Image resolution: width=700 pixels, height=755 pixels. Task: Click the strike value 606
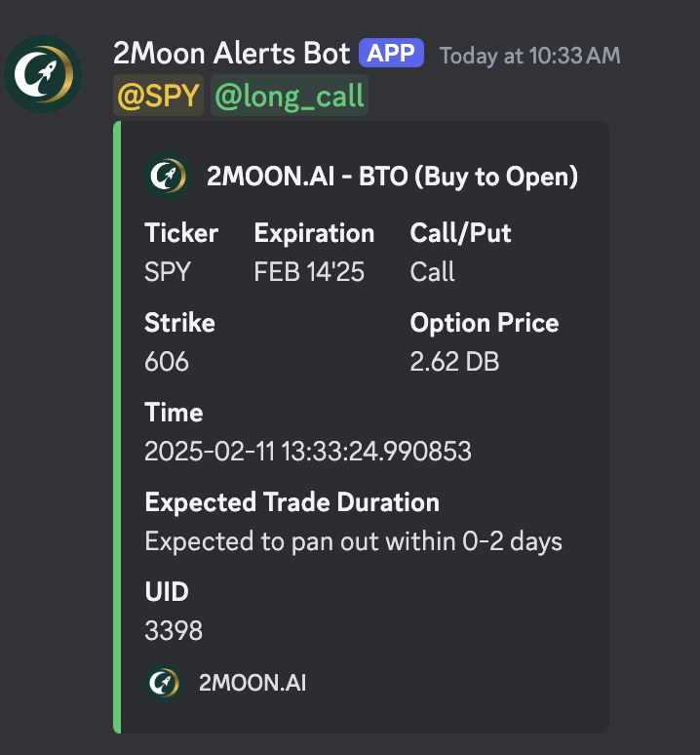click(167, 362)
